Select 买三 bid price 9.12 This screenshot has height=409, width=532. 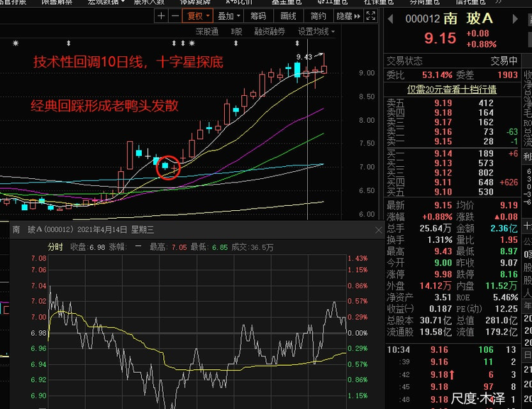tap(443, 173)
